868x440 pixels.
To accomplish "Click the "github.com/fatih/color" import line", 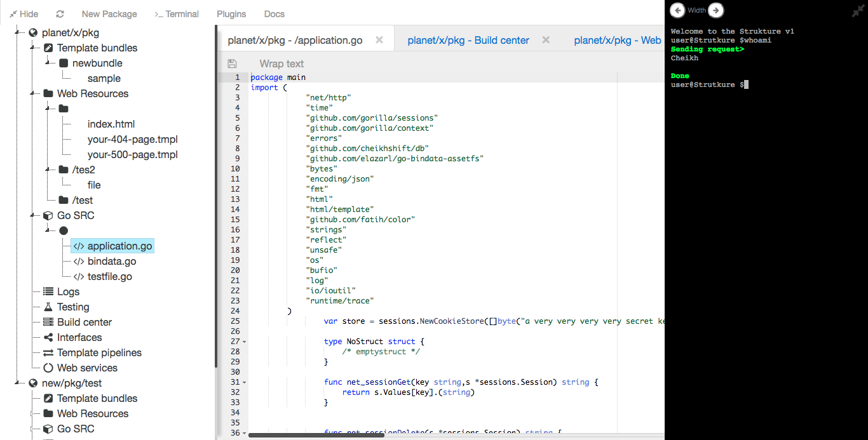I will coord(360,220).
